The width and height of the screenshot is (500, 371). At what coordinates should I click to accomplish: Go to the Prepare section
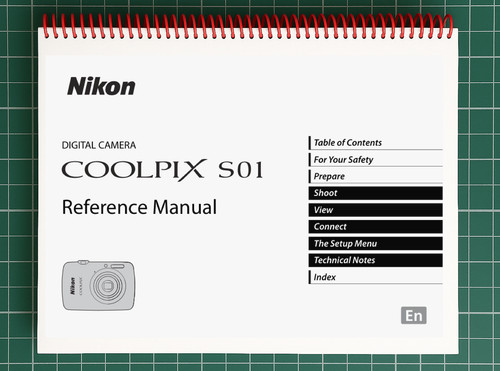(x=376, y=176)
